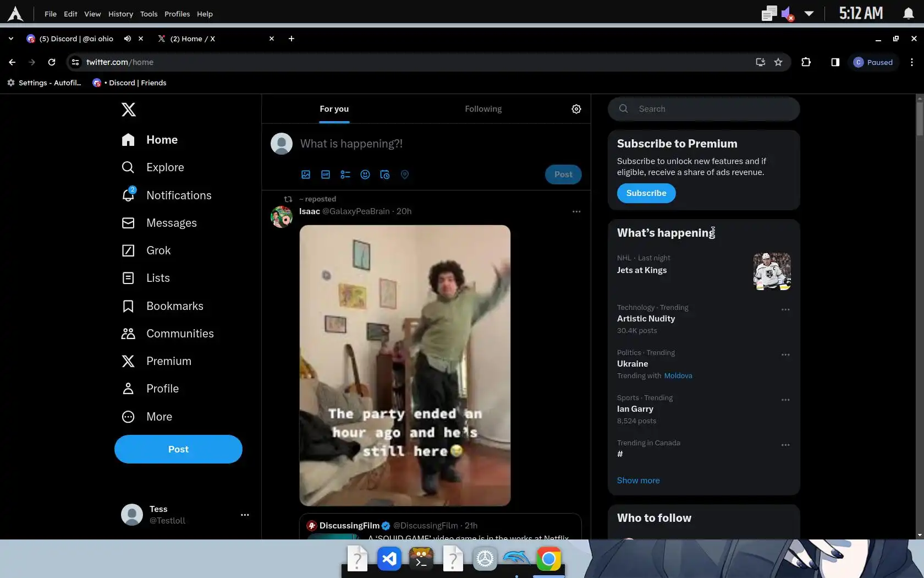Open the browser three-dot menu
924x578 pixels.
912,62
